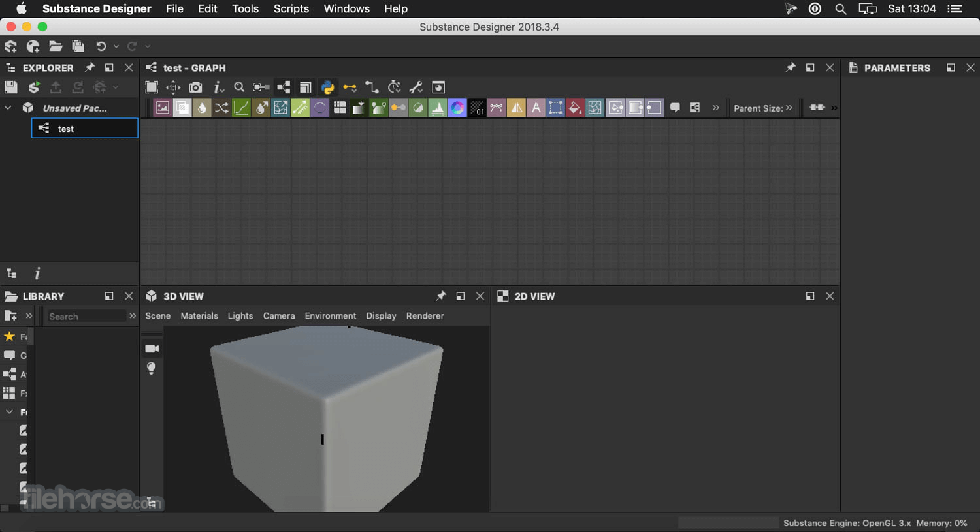The image size is (980, 532).
Task: Click the Library search field
Action: pyautogui.click(x=86, y=317)
